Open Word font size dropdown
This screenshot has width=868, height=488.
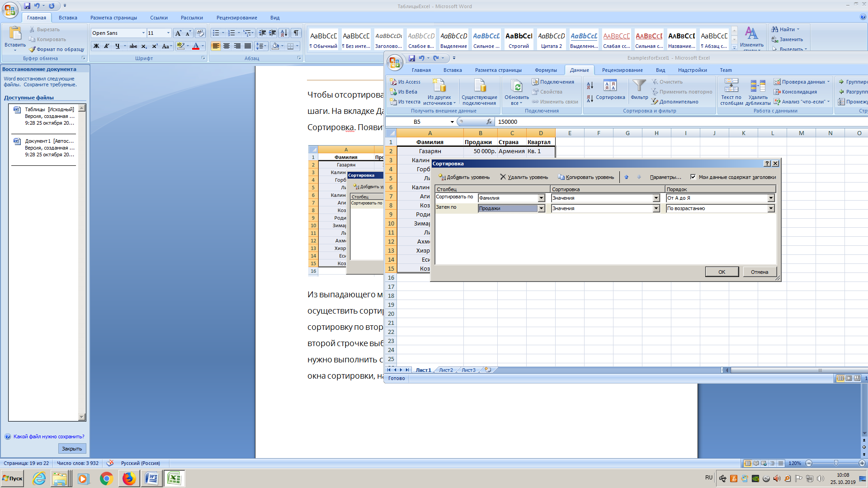168,33
